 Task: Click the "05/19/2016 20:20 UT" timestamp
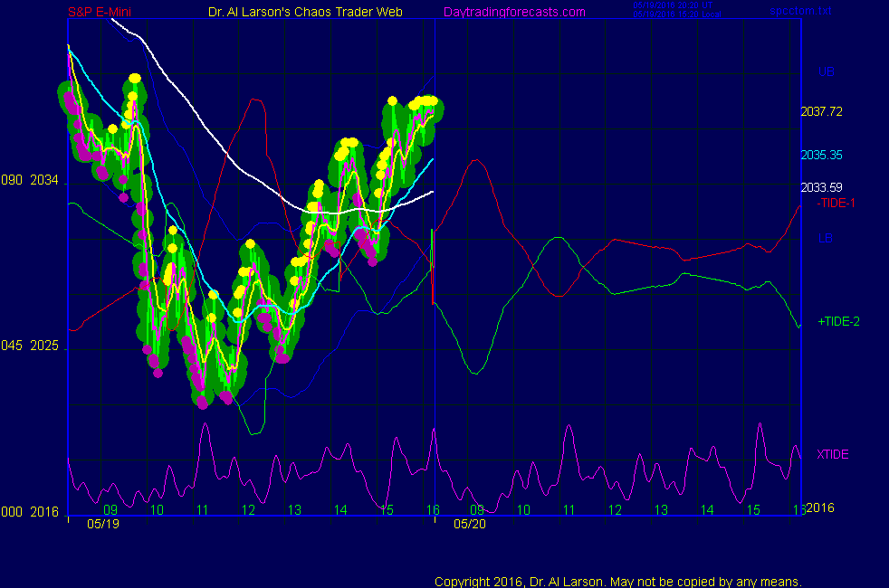673,5
